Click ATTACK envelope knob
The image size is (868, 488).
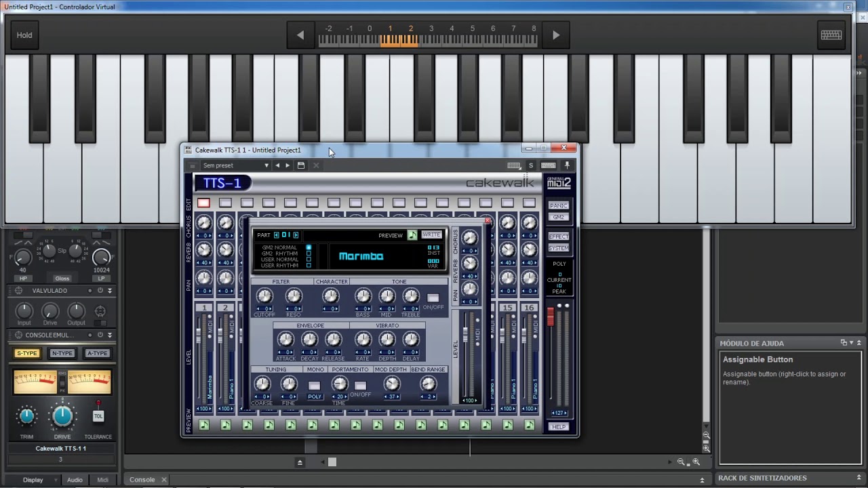[x=285, y=339]
